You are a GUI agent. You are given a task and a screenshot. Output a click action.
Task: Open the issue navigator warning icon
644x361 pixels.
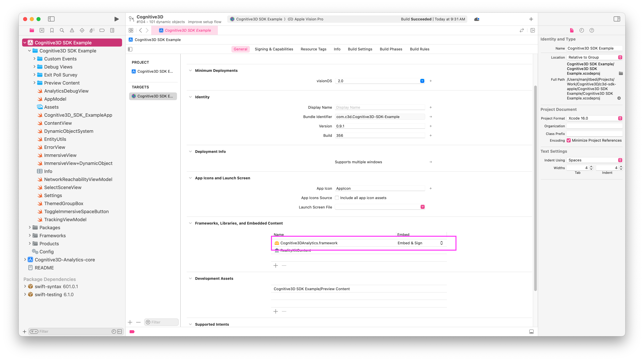72,30
